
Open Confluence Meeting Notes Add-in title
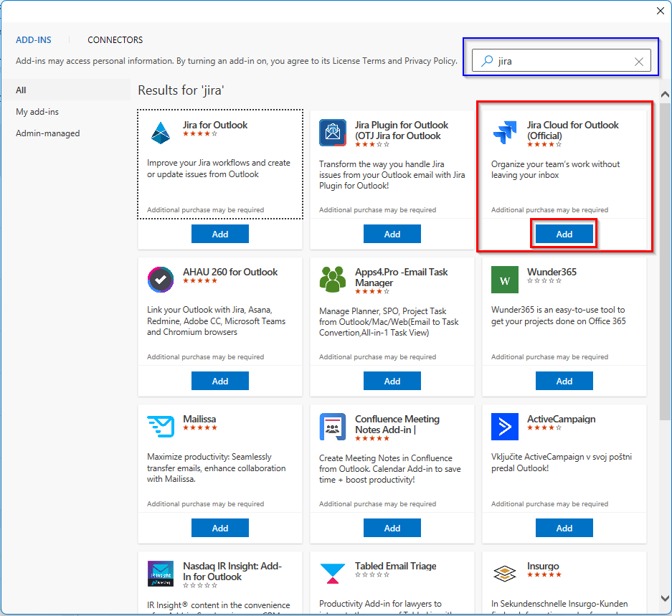point(397,425)
